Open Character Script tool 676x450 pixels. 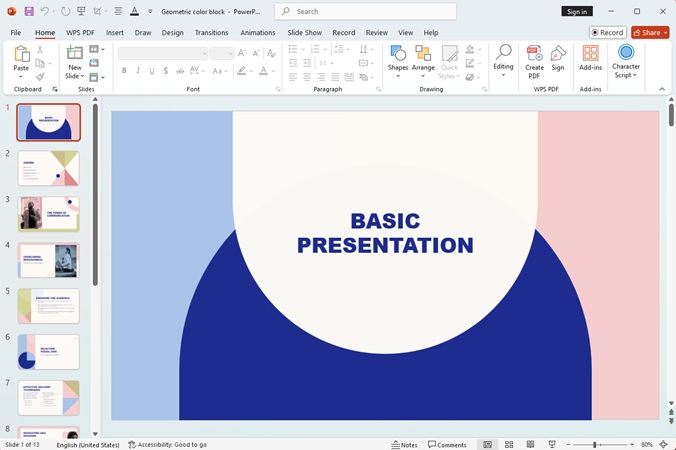pyautogui.click(x=626, y=61)
